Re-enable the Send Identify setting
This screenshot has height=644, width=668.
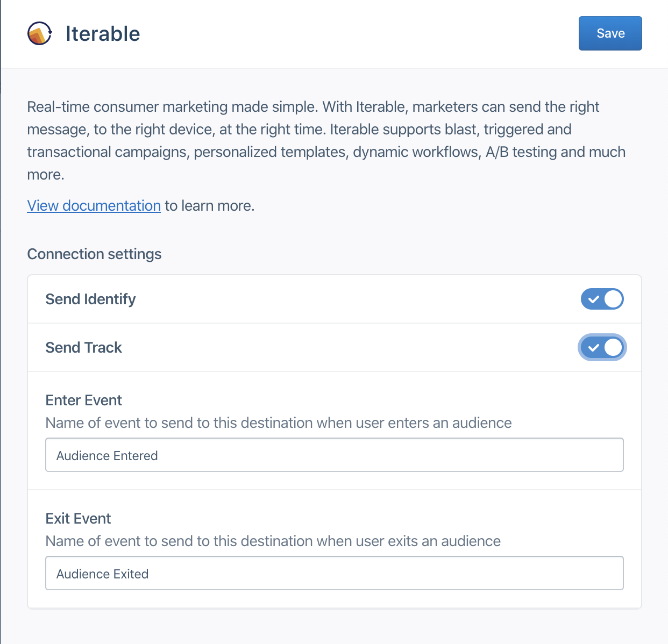point(602,299)
